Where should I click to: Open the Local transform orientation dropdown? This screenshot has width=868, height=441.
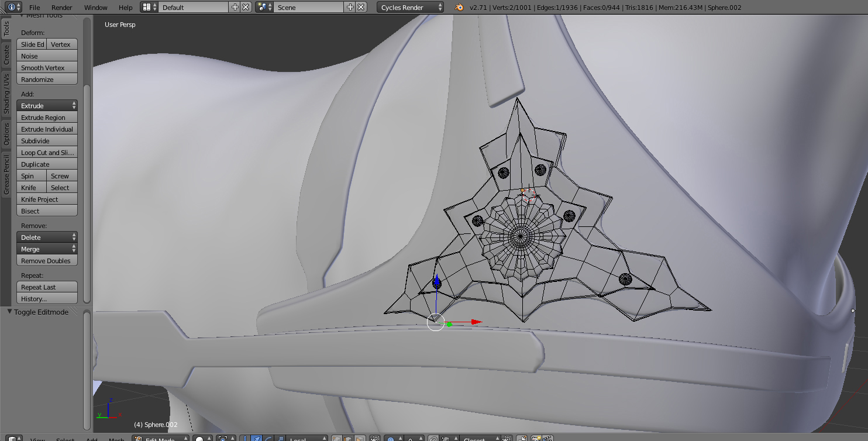[x=307, y=438]
